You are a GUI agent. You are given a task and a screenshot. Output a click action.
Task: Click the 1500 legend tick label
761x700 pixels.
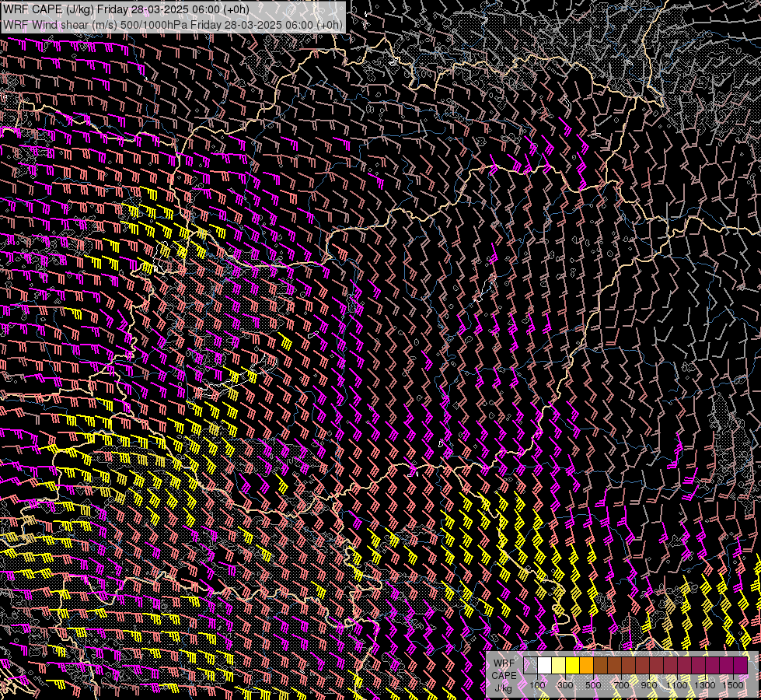click(x=733, y=685)
